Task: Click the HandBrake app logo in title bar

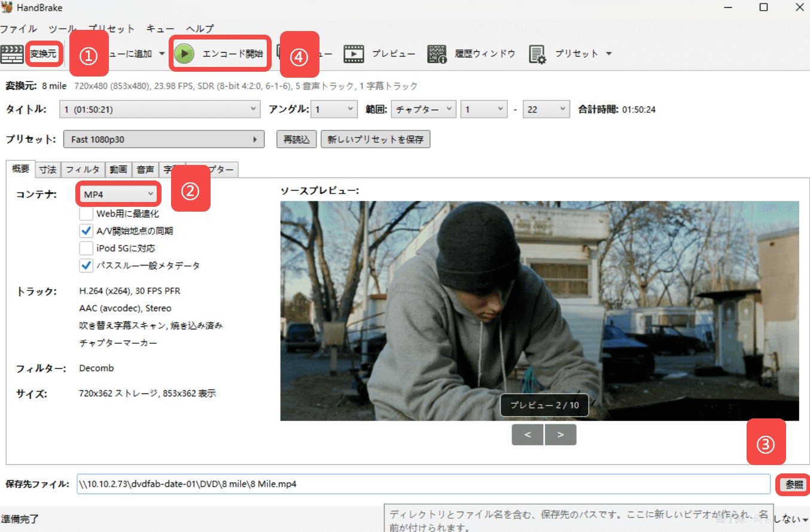Action: tap(7, 8)
